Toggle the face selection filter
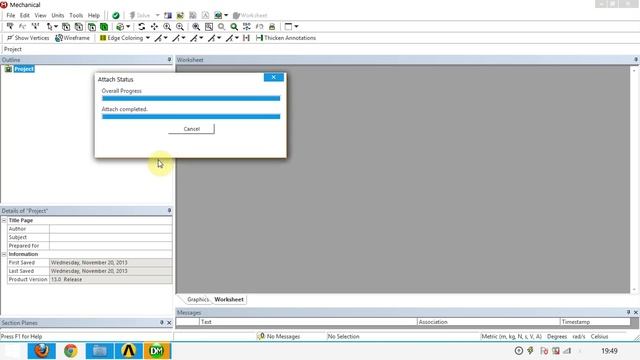The height and width of the screenshot is (360, 640). 92,27
